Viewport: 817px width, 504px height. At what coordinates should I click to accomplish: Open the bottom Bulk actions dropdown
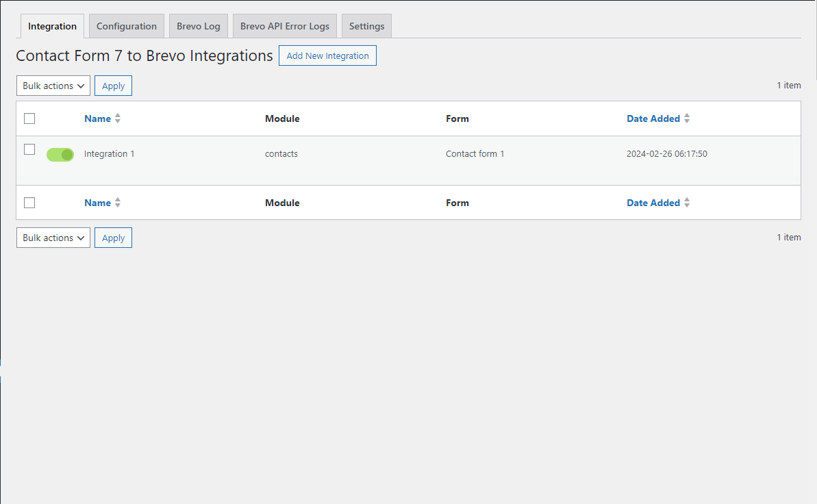tap(53, 238)
